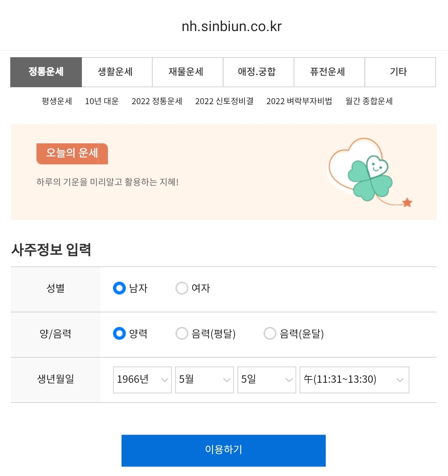This screenshot has width=448, height=476.
Task: Expand the 午(11:31~13:30) birth time dropdown
Action: 354,380
